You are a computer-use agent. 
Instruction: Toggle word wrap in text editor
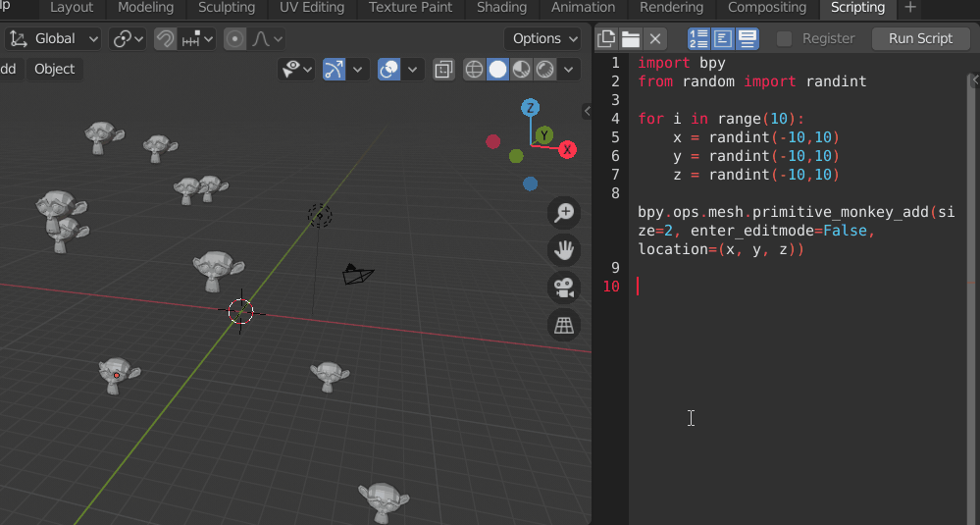tap(723, 38)
